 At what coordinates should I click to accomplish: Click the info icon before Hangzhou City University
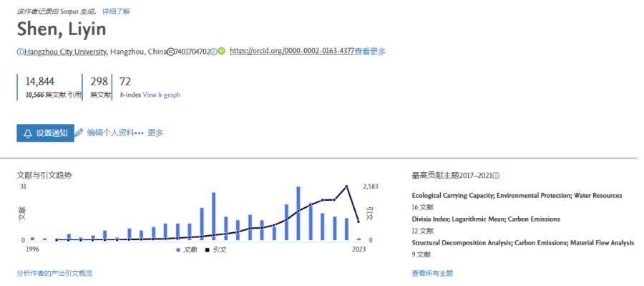20,52
